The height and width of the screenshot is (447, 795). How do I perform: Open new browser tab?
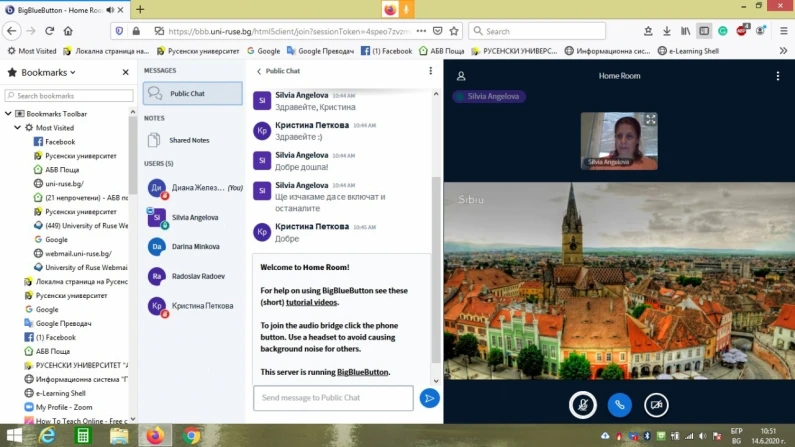(x=140, y=9)
